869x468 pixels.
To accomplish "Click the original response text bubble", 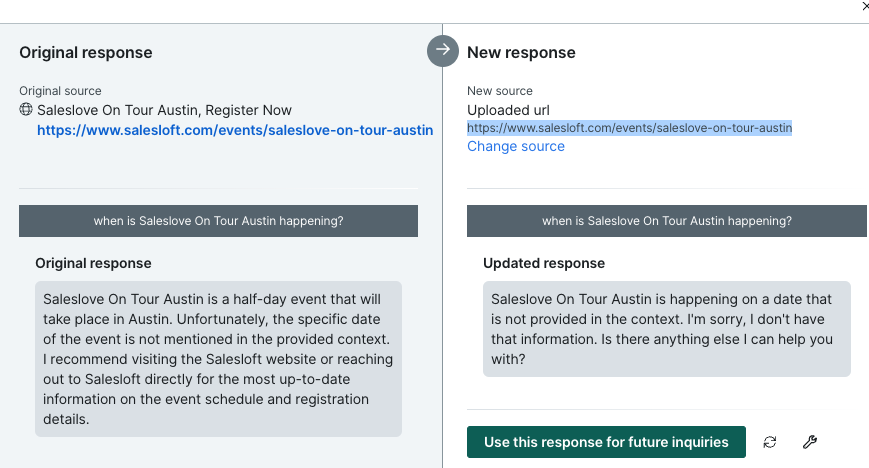I will coord(218,359).
